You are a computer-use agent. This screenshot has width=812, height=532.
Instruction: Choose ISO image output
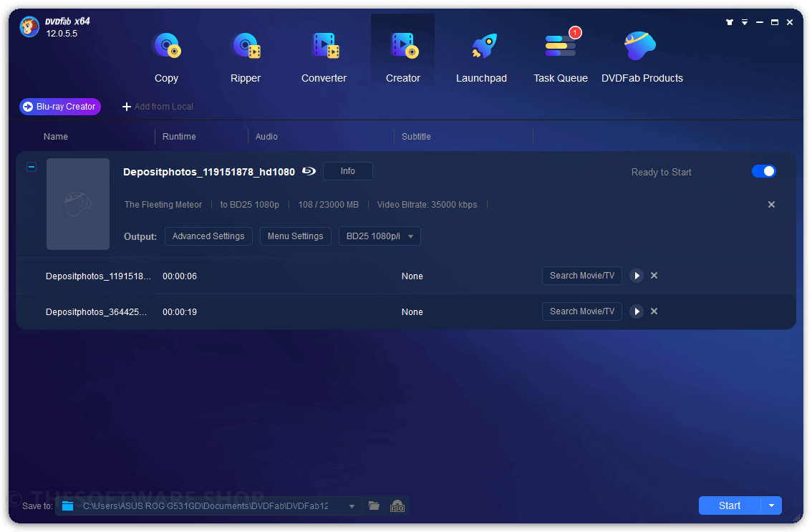(397, 506)
